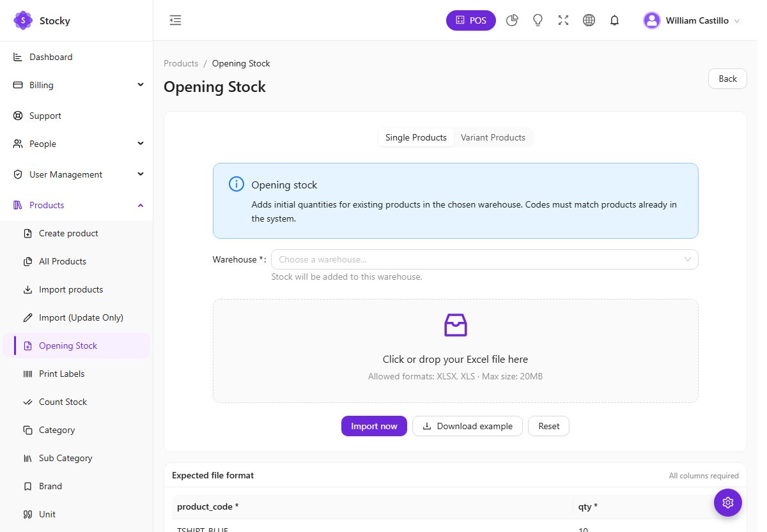
Task: Click the Reset button
Action: (548, 426)
